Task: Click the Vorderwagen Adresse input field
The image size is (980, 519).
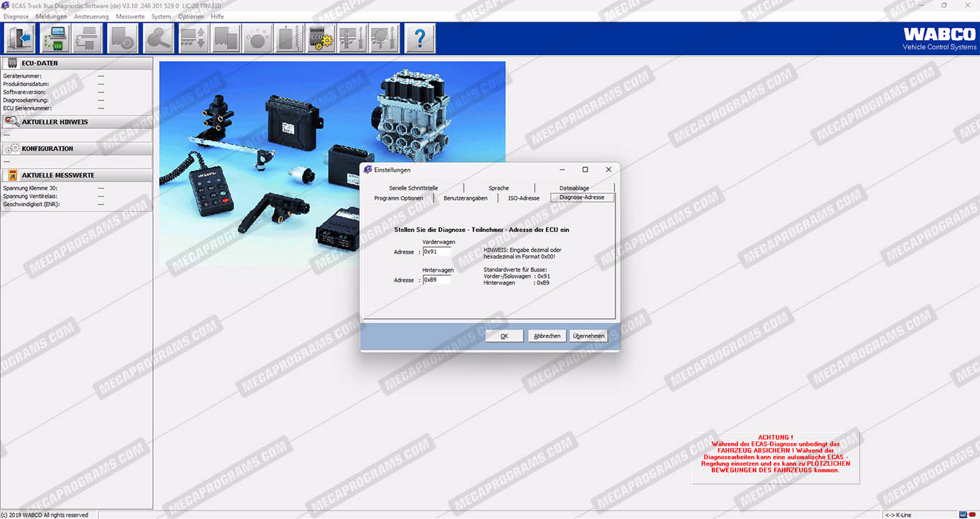Action: 437,252
